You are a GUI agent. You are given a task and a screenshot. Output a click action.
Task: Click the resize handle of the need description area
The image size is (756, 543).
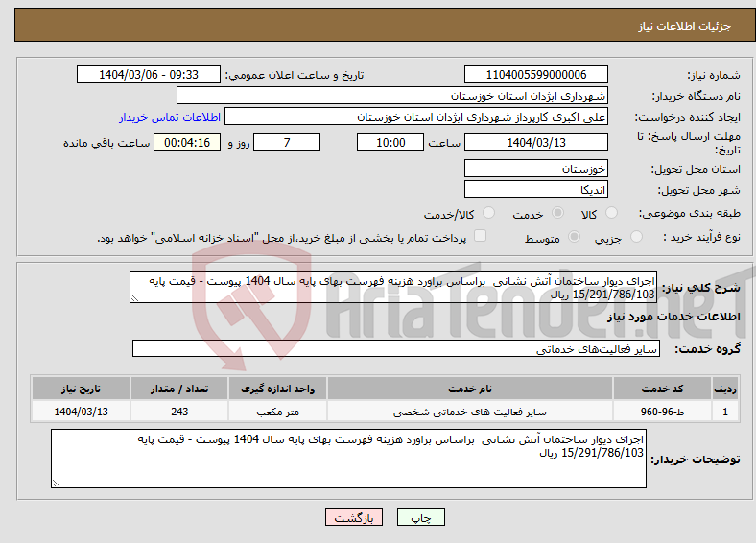(134, 298)
